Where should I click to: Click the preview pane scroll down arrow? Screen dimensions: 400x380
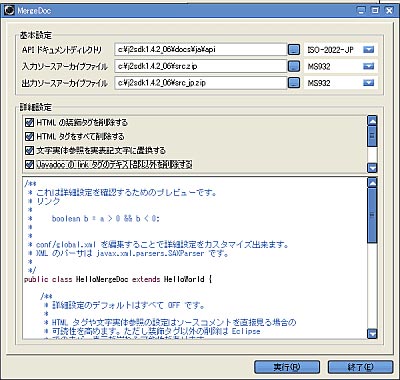(372, 333)
